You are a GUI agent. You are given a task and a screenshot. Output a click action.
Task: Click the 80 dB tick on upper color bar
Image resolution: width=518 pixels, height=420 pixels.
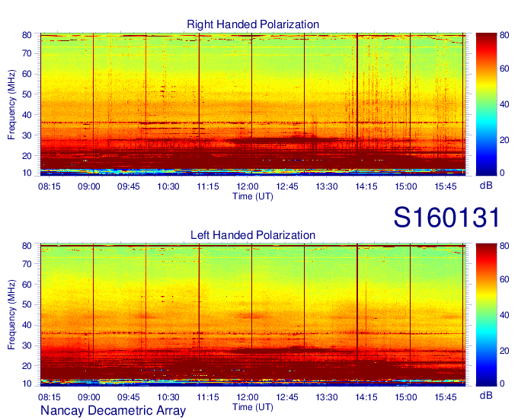coord(504,35)
